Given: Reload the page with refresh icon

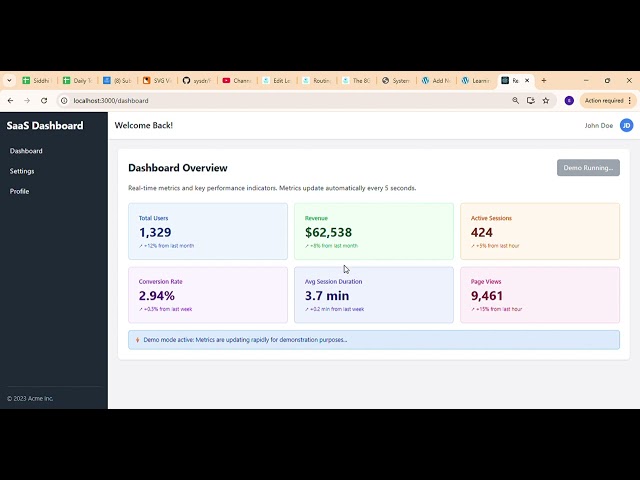Looking at the screenshot, I should [x=44, y=100].
